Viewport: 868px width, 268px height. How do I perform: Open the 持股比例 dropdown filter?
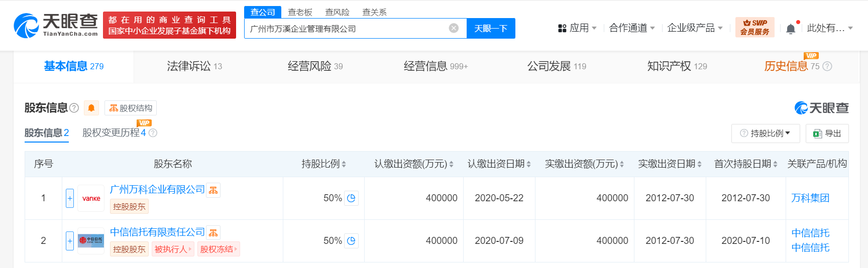click(766, 133)
